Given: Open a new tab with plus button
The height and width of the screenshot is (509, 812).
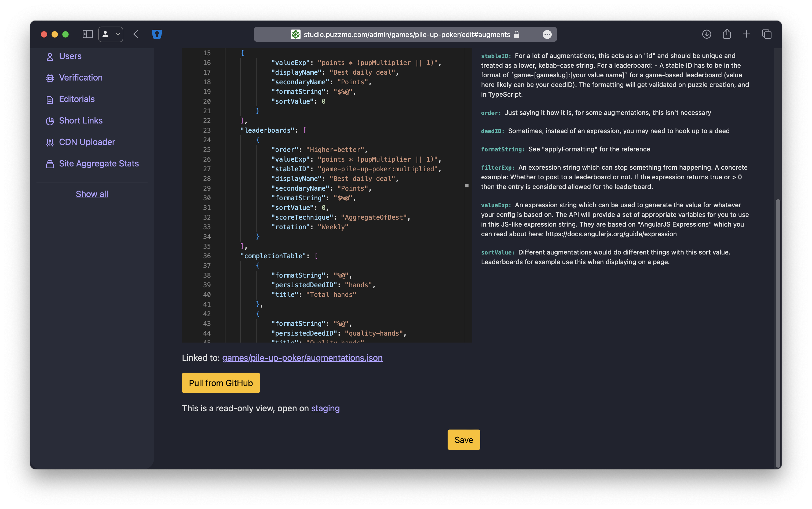Looking at the screenshot, I should [x=746, y=34].
